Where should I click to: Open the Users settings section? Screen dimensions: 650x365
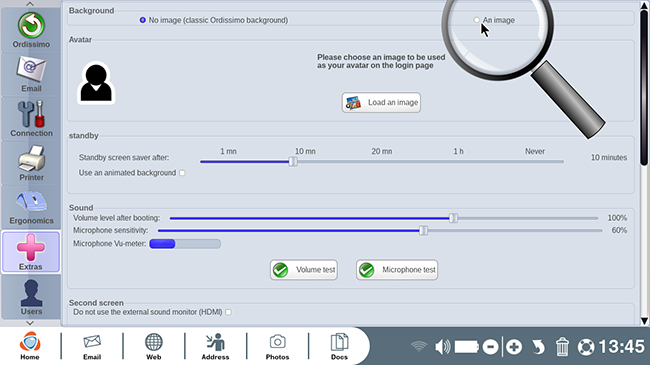tap(31, 297)
